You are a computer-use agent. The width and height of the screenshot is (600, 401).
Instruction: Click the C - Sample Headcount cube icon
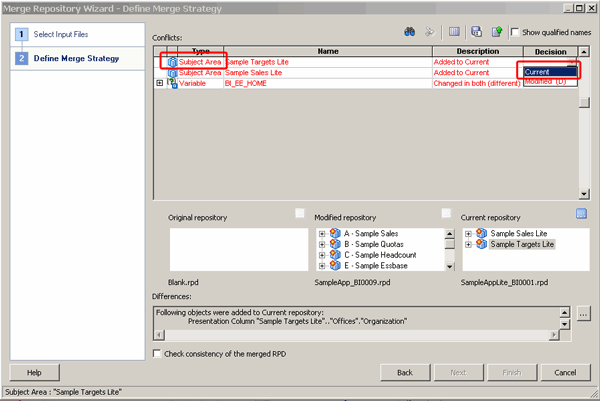point(335,254)
